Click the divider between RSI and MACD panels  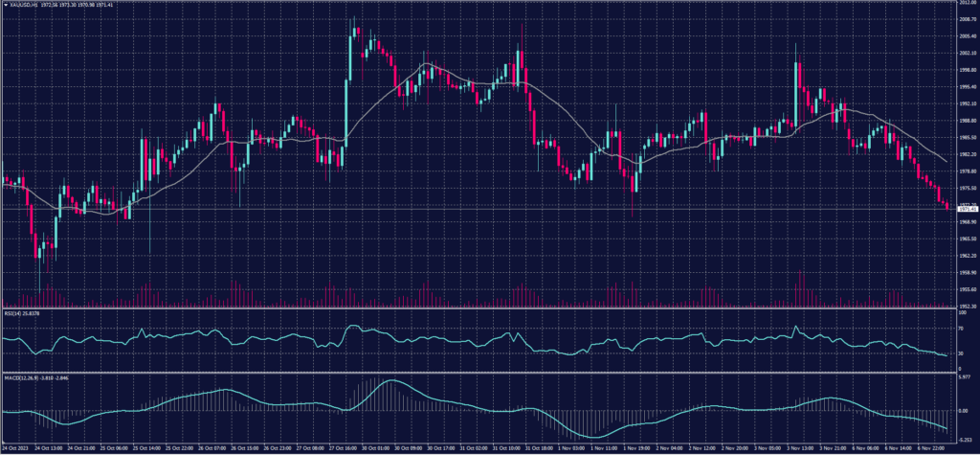[x=479, y=372]
